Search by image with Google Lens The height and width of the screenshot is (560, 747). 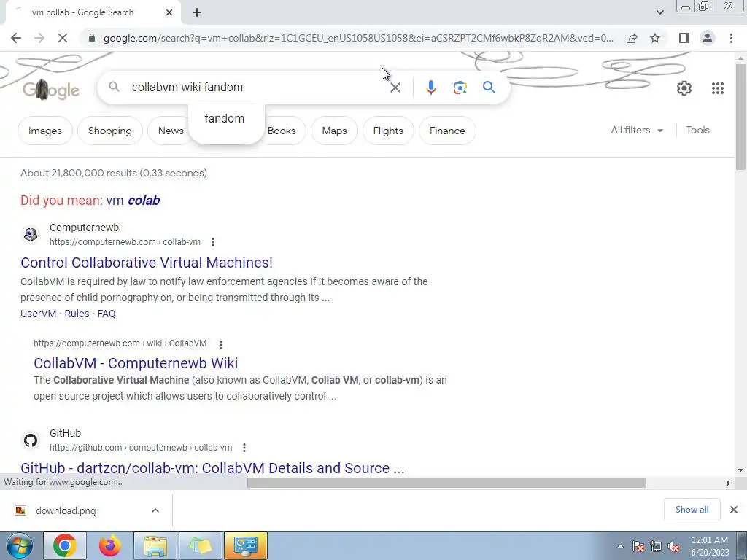pyautogui.click(x=460, y=87)
